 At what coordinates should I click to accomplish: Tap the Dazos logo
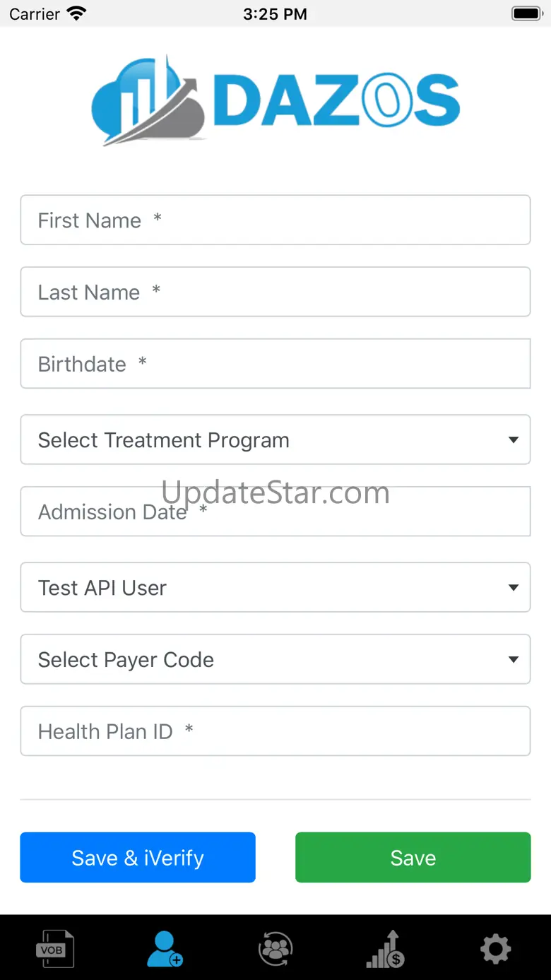pyautogui.click(x=275, y=101)
